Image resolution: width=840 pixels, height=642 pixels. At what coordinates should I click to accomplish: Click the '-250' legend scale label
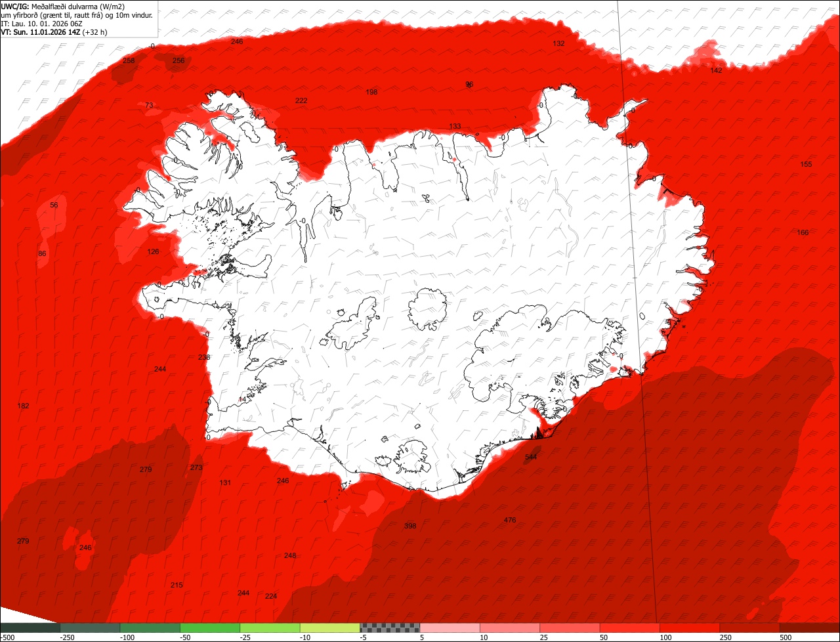coord(66,638)
